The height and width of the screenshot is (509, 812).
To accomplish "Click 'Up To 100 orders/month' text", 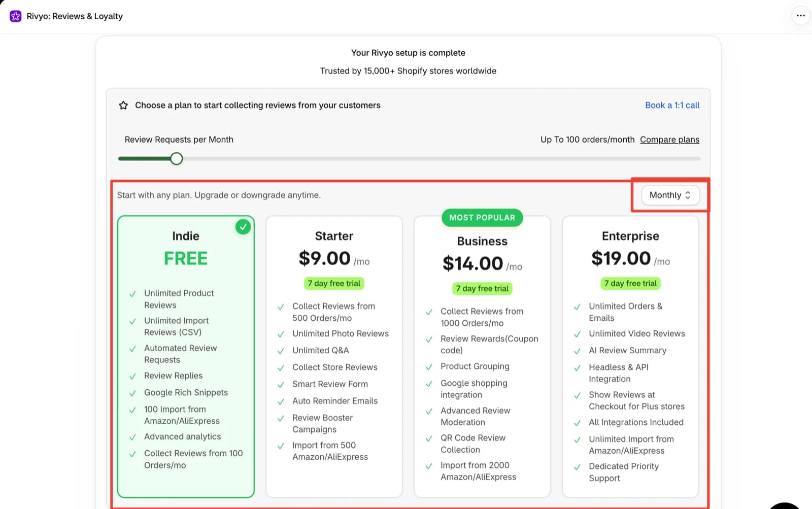I will [587, 140].
